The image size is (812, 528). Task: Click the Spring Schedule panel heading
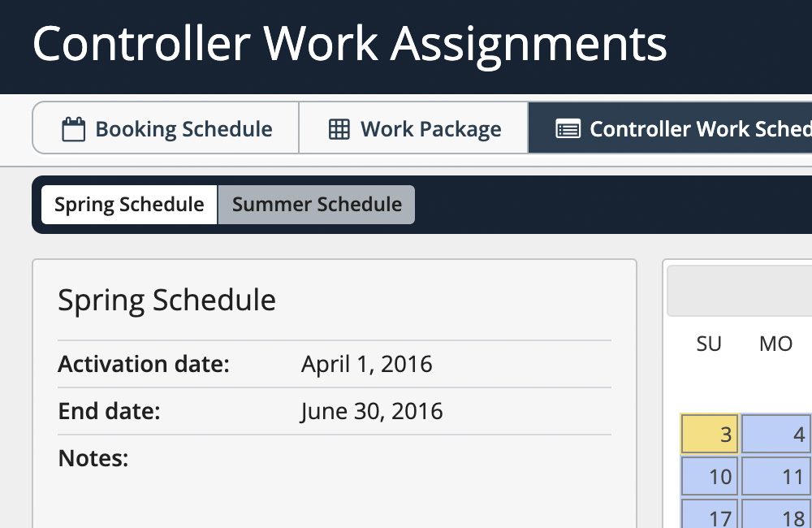[x=167, y=300]
